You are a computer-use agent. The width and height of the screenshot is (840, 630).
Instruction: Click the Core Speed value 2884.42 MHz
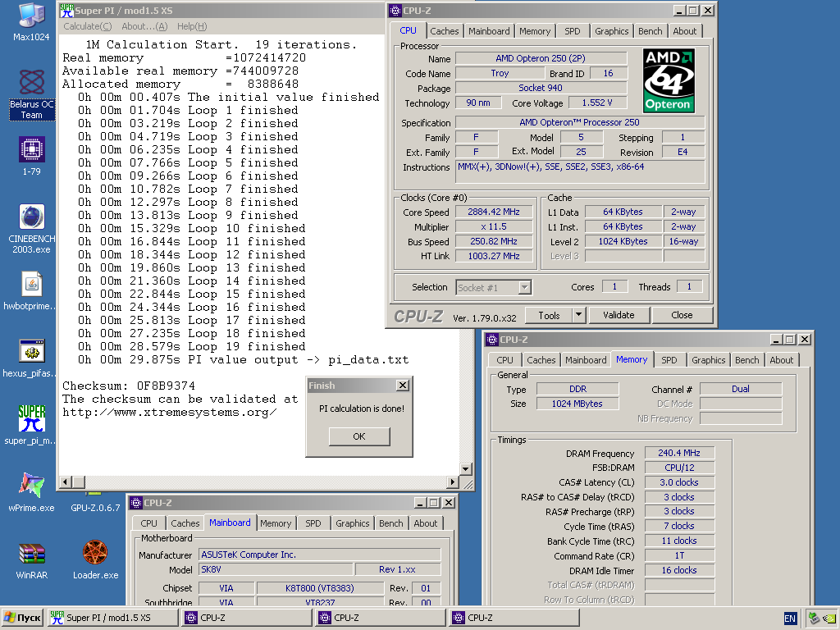click(x=494, y=212)
